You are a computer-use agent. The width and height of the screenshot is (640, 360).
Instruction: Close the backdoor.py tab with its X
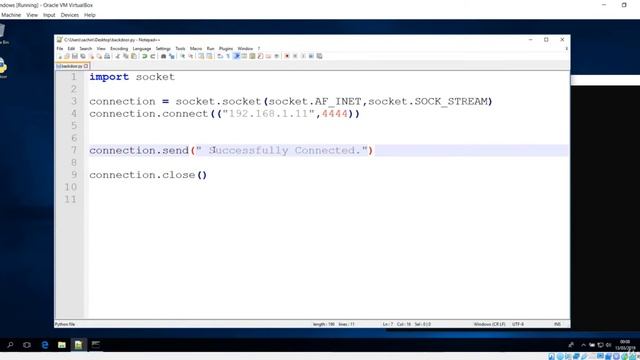(86, 66)
